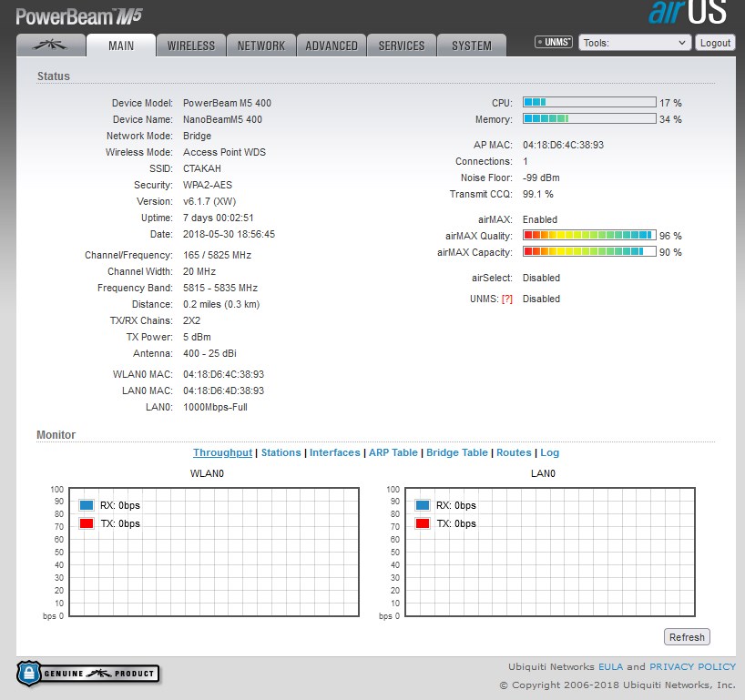Open the Stations monitor link
745x700 pixels.
(x=281, y=452)
